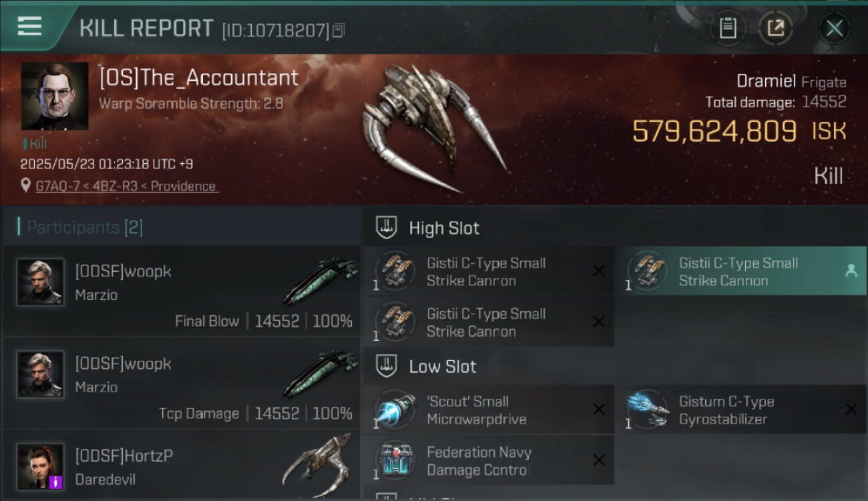Click X next to Gyrostabilizer module
The image size is (868, 501).
click(851, 409)
